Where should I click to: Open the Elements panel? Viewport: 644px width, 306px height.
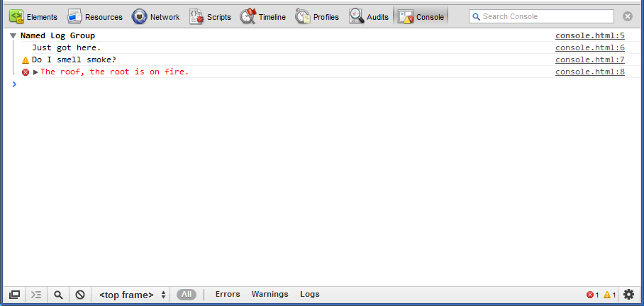pyautogui.click(x=33, y=16)
